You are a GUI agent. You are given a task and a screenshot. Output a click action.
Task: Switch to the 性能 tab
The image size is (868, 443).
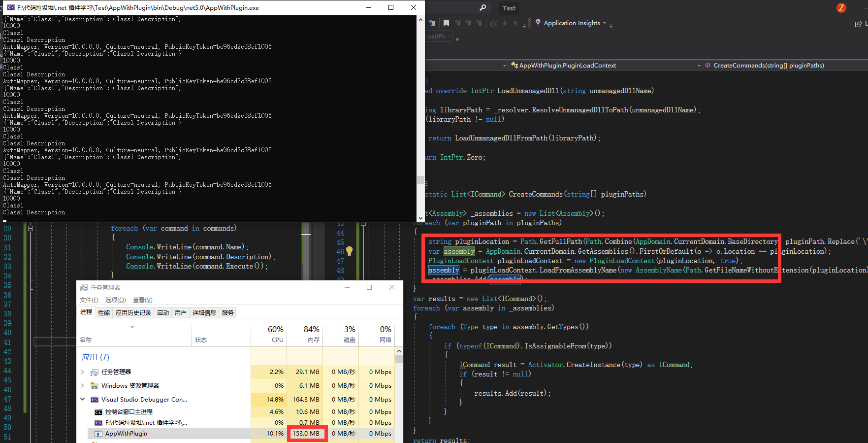click(104, 313)
